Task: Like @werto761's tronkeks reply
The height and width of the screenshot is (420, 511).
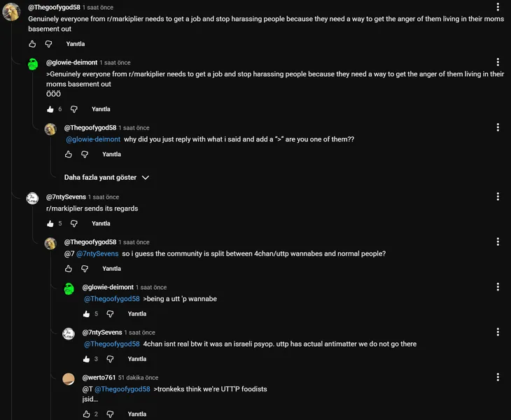Action: pyautogui.click(x=87, y=414)
